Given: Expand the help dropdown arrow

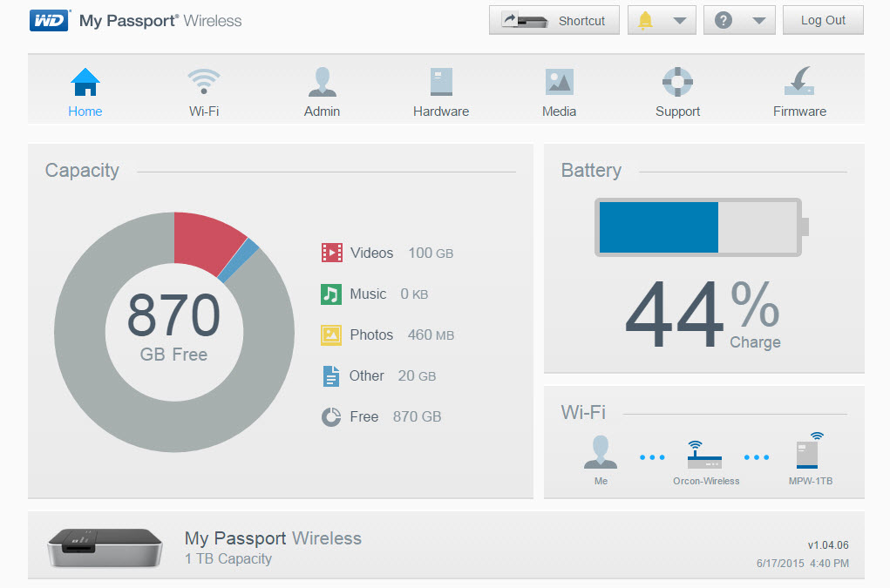Looking at the screenshot, I should point(759,21).
